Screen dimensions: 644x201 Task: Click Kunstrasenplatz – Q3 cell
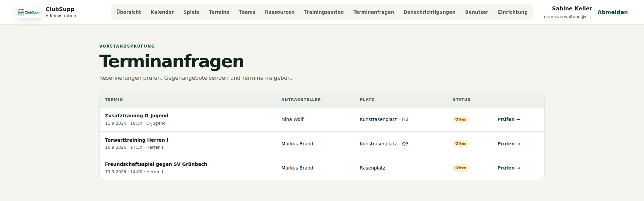point(384,144)
